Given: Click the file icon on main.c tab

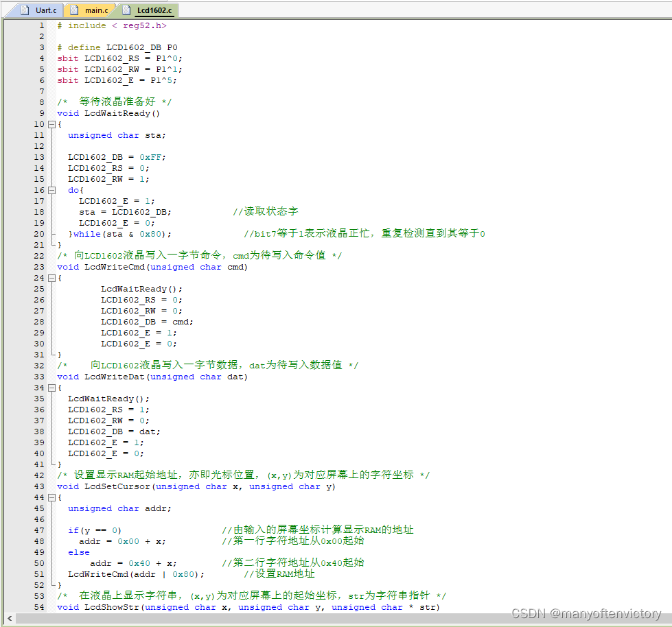Looking at the screenshot, I should click(x=75, y=10).
